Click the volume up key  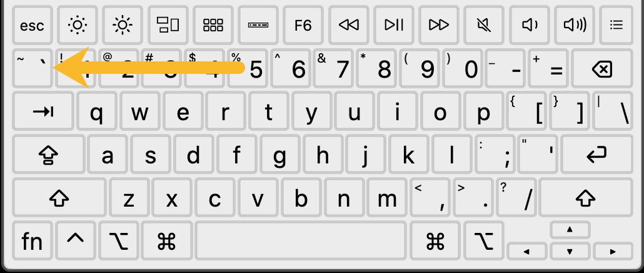point(574,25)
